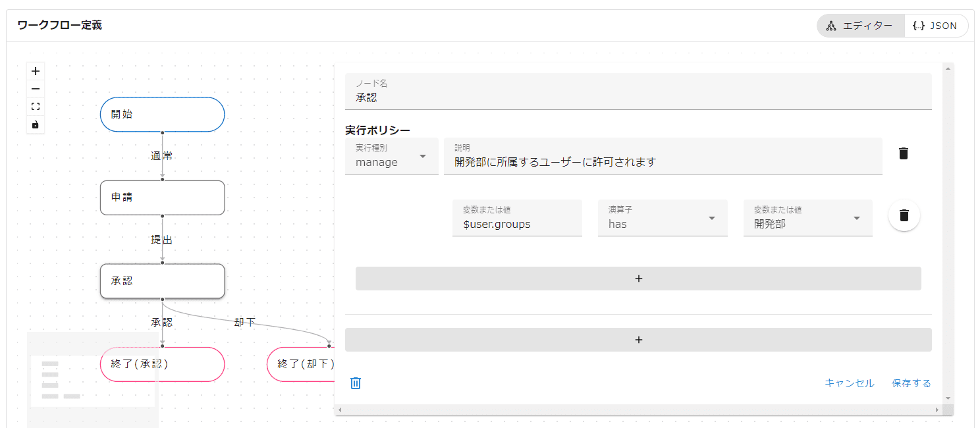Delete the manage execution policy trash icon
This screenshot has height=428, width=980.
(x=904, y=154)
